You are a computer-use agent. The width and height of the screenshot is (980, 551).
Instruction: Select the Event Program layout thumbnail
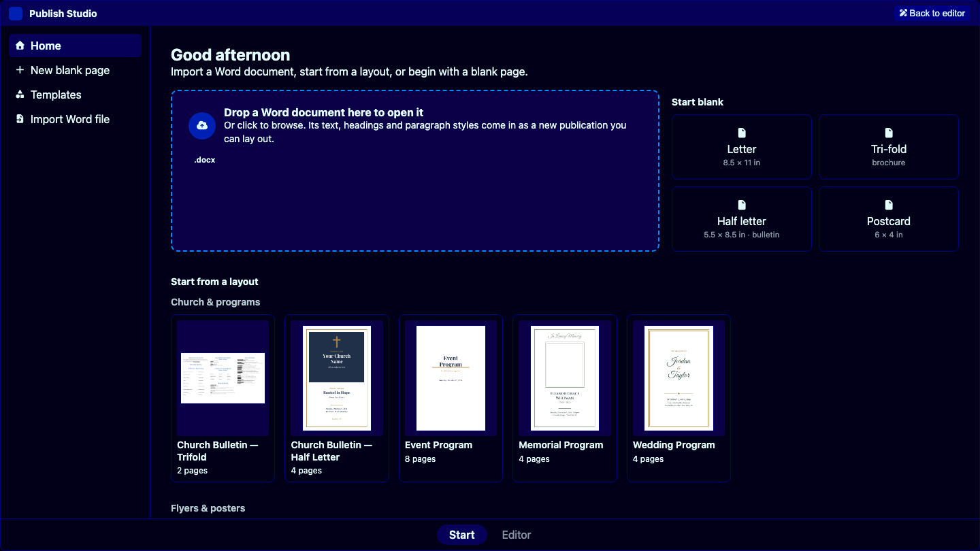click(x=451, y=378)
